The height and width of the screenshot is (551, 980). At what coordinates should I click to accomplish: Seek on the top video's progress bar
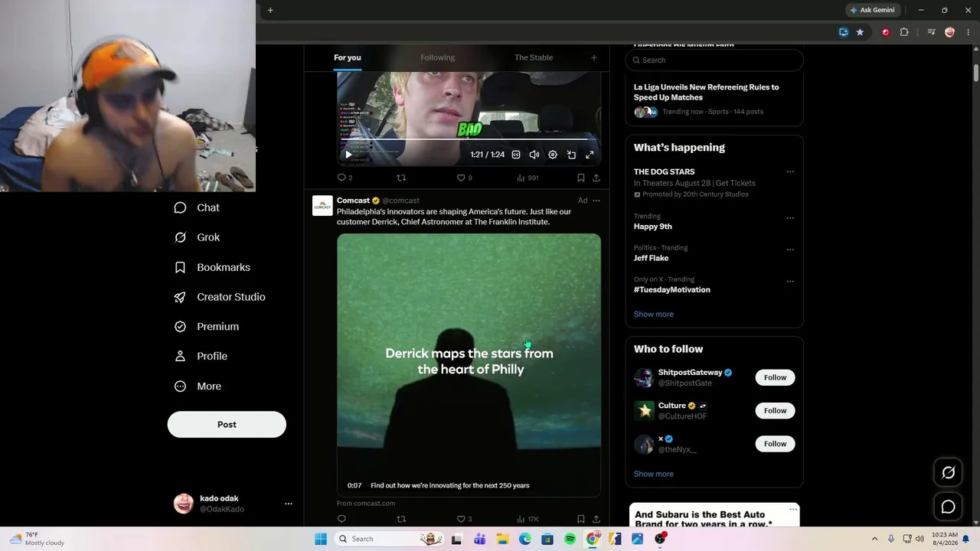[469, 140]
